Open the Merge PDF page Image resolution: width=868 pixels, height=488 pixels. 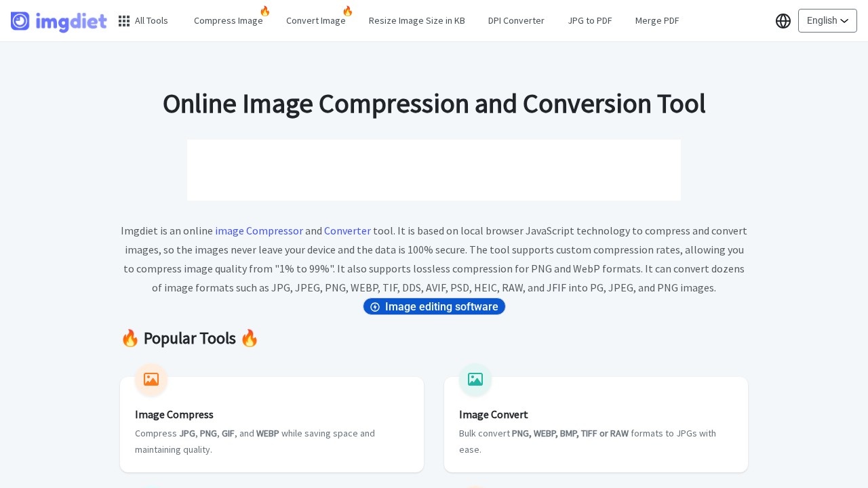[x=656, y=21]
